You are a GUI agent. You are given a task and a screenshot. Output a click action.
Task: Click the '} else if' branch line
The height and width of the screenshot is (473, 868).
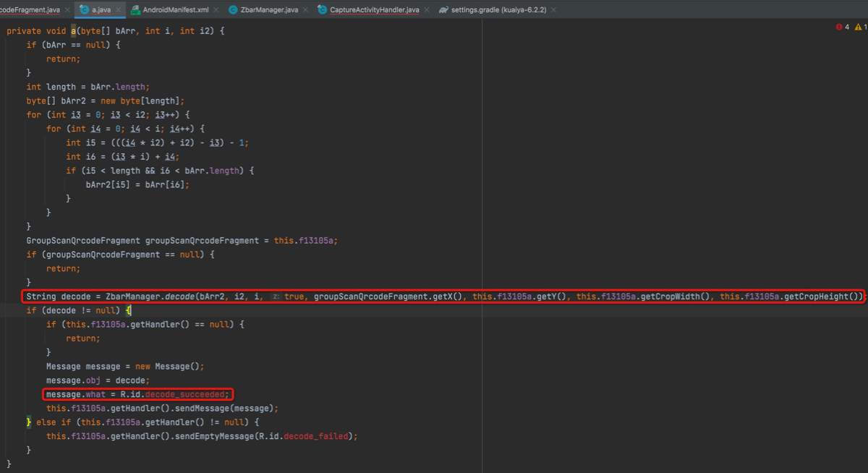pyautogui.click(x=142, y=422)
